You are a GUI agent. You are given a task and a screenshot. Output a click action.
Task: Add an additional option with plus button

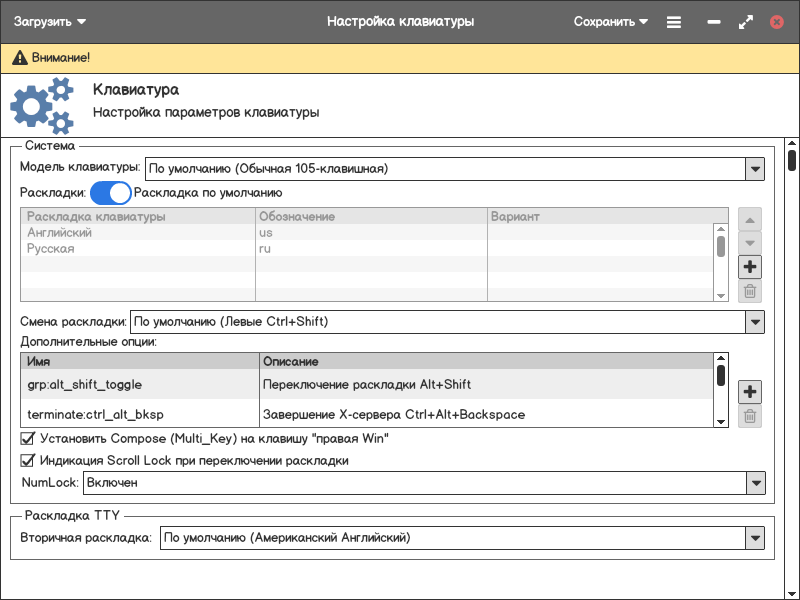coord(750,392)
